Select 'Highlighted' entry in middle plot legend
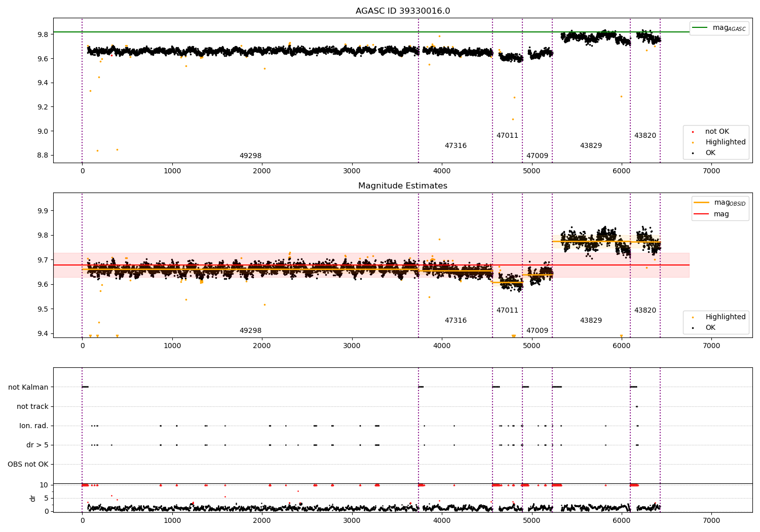The height and width of the screenshot is (532, 760). (726, 317)
